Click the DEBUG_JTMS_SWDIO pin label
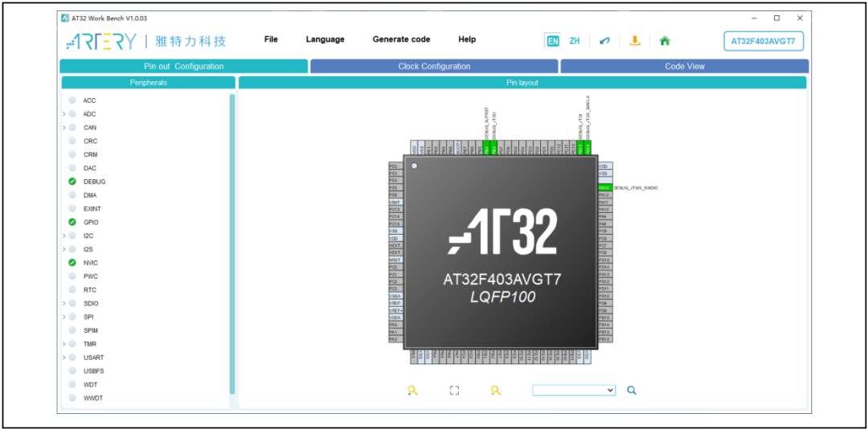 tap(636, 188)
